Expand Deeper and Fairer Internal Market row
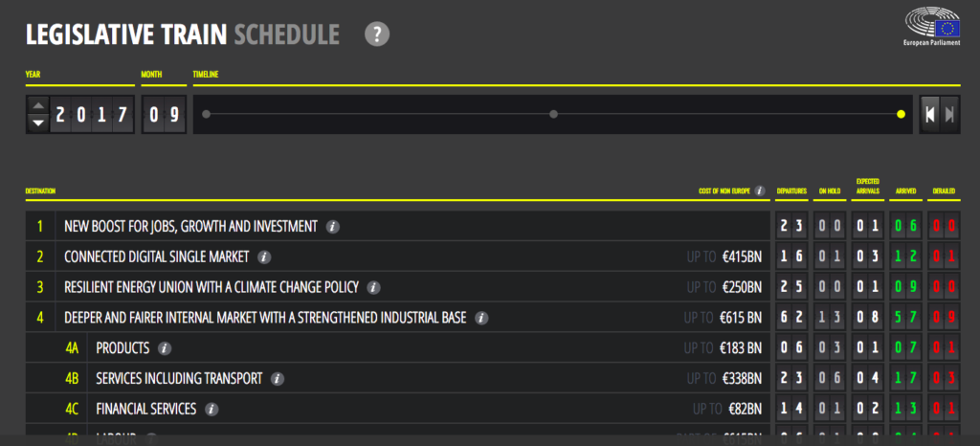The height and width of the screenshot is (446, 980). [398, 318]
